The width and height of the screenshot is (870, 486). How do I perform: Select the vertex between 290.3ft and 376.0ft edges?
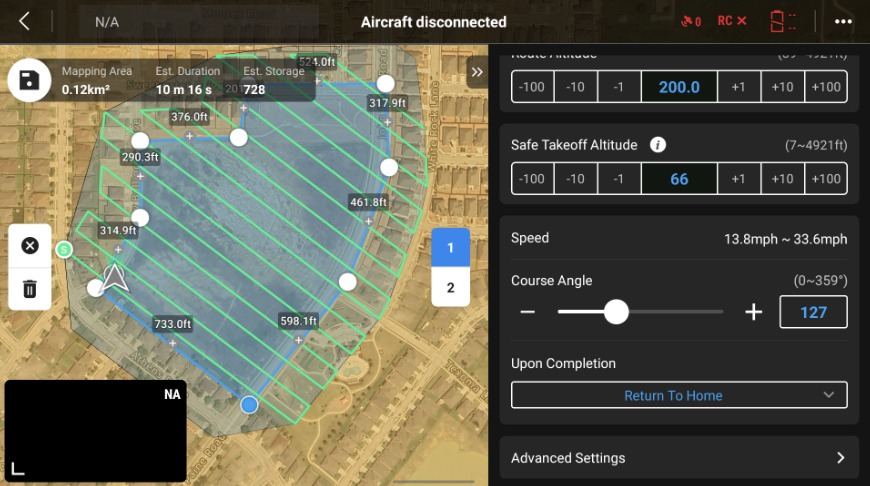[x=140, y=140]
